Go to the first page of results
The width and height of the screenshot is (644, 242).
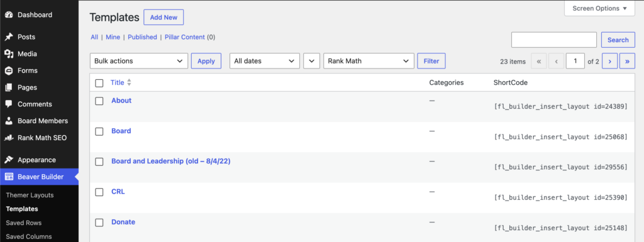539,61
